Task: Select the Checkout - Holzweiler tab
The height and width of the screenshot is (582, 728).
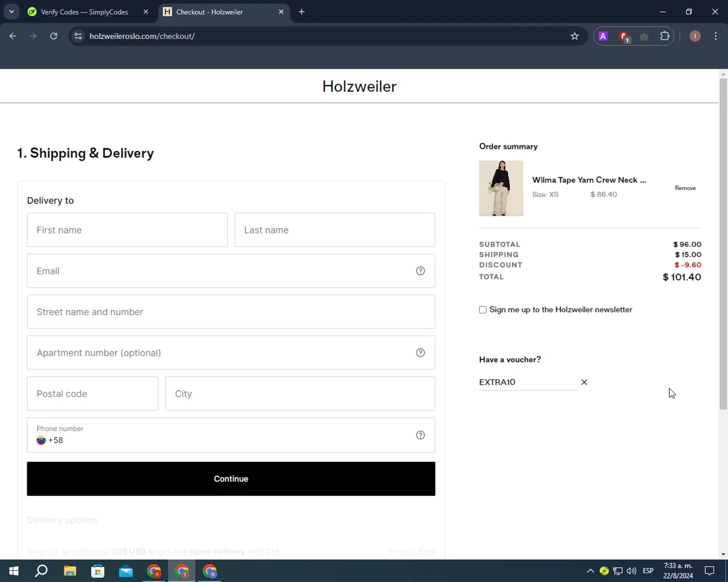Action: coord(209,12)
